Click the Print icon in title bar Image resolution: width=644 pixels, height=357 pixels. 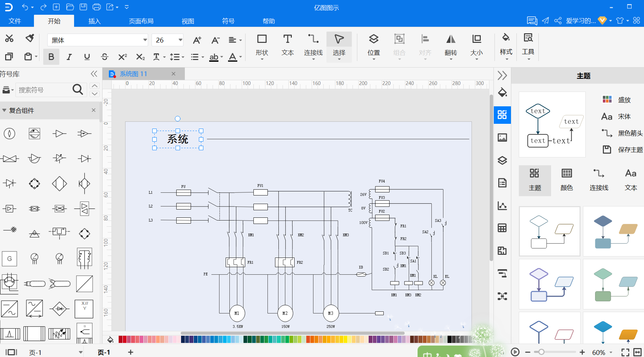[97, 7]
